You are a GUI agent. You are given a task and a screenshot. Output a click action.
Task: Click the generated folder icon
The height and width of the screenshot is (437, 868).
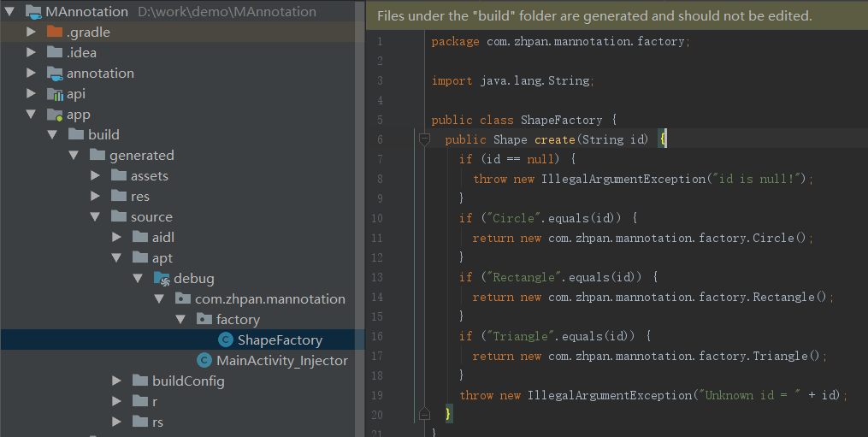(x=97, y=155)
